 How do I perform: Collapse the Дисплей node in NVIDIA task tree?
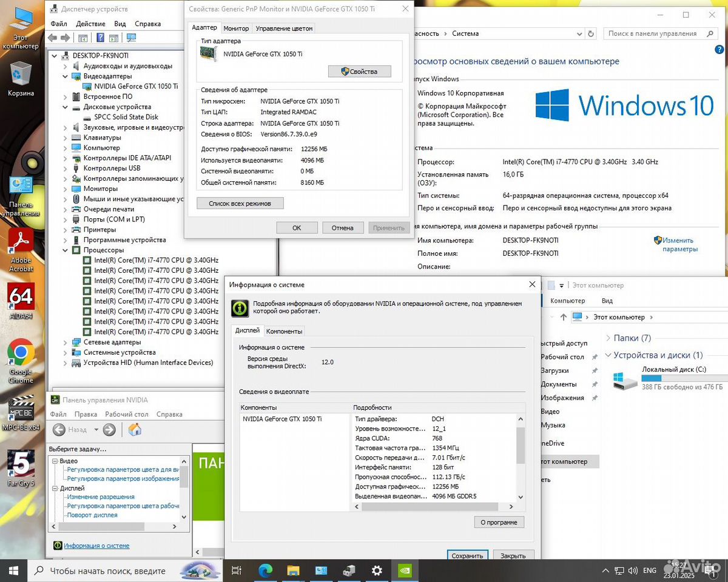(x=55, y=488)
